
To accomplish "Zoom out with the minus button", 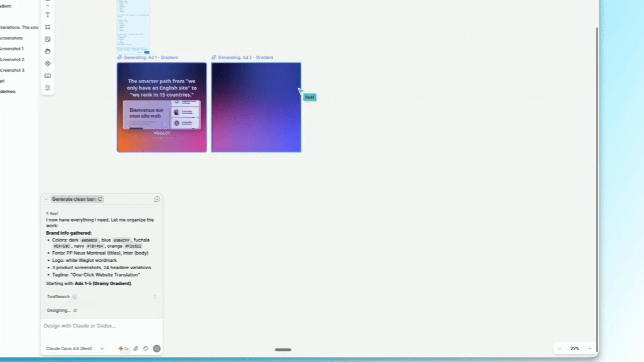I will [559, 349].
